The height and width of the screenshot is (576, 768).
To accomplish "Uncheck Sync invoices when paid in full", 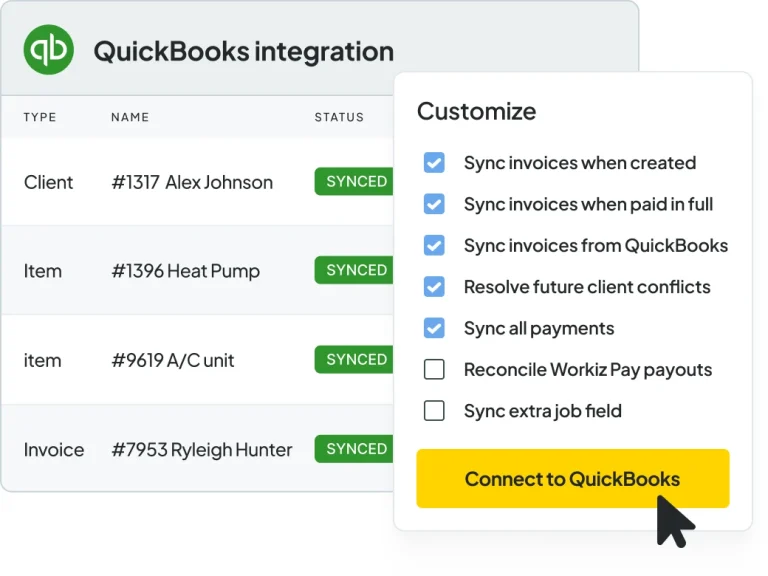I will [x=434, y=204].
